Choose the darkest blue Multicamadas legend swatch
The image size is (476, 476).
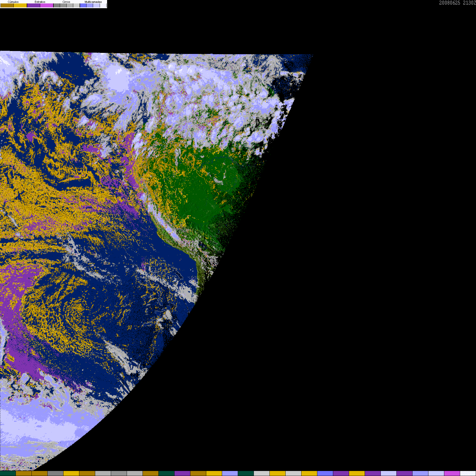83,5
